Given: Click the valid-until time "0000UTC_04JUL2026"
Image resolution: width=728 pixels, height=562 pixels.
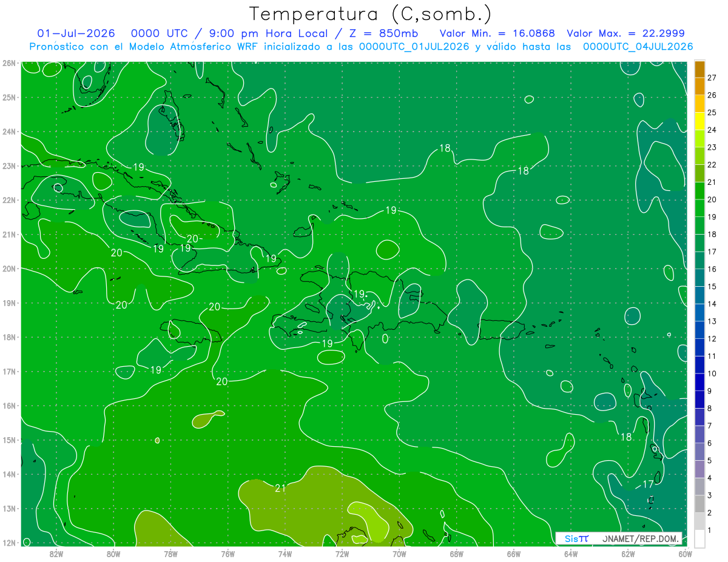Looking at the screenshot, I should coord(638,46).
